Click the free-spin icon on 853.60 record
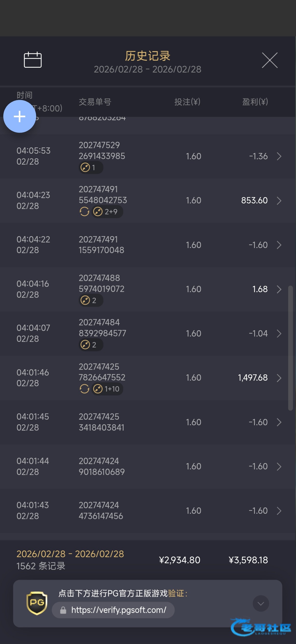 point(84,212)
